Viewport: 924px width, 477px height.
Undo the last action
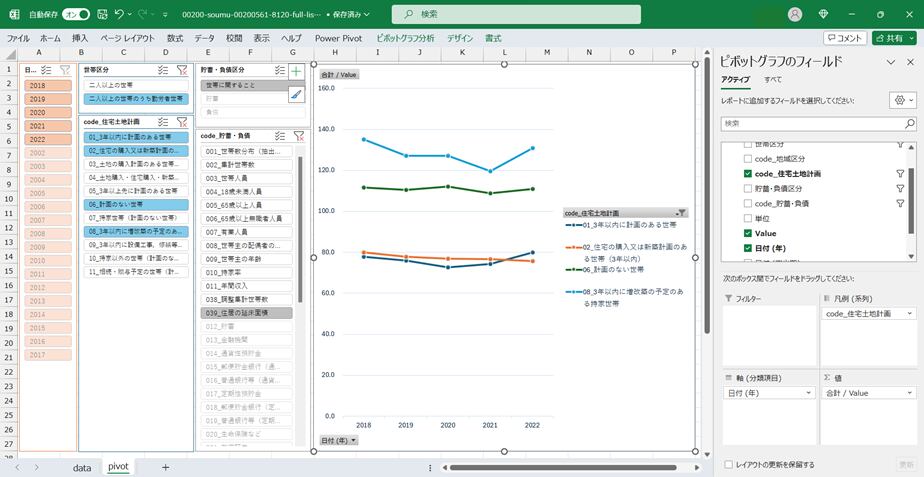120,15
